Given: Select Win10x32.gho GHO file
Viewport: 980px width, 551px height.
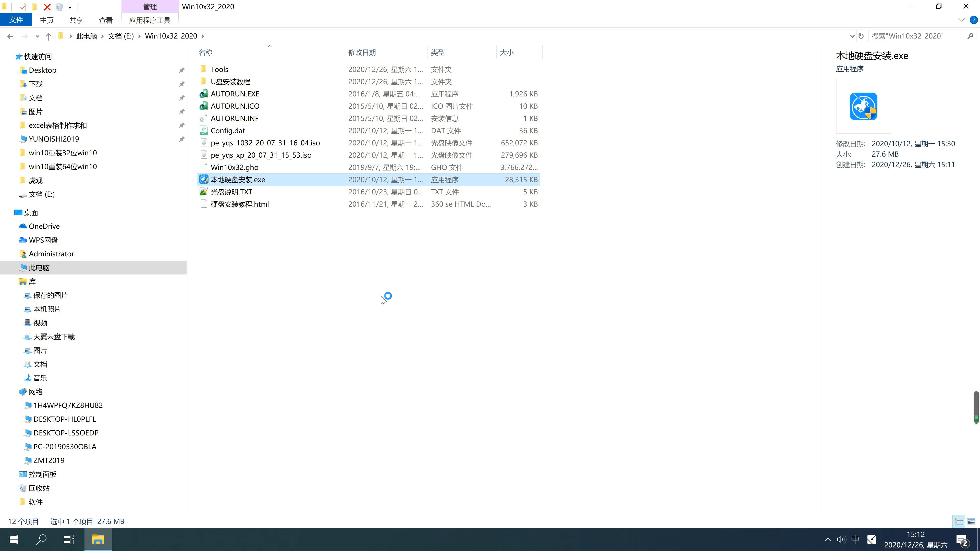Looking at the screenshot, I should (x=235, y=167).
